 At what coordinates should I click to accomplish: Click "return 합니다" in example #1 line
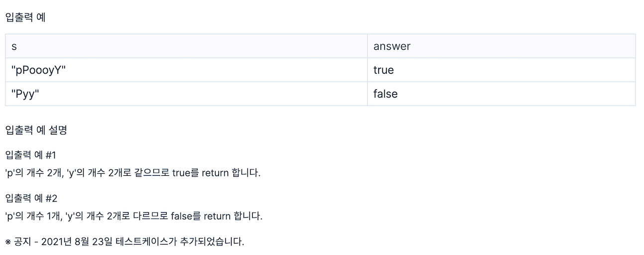[x=231, y=173]
